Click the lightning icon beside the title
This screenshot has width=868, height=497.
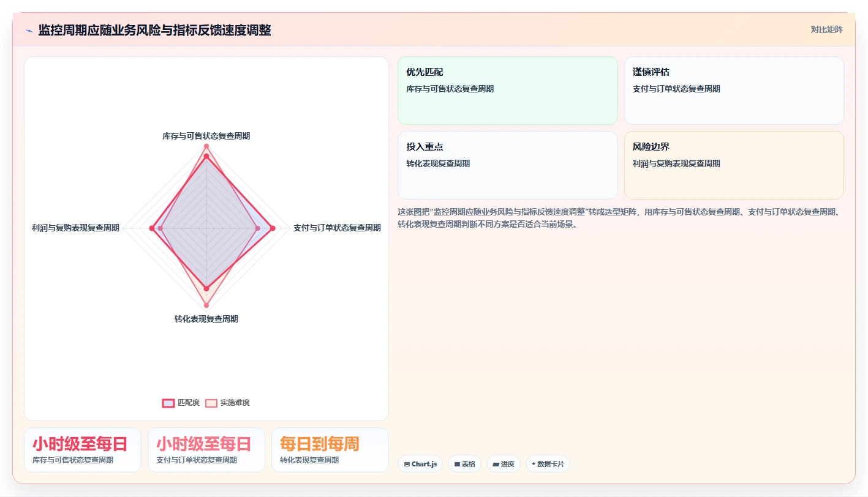[x=29, y=31]
